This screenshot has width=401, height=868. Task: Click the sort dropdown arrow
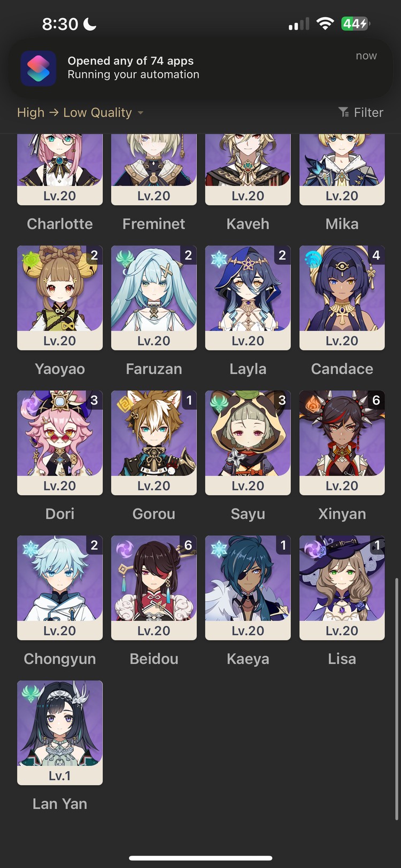click(140, 113)
